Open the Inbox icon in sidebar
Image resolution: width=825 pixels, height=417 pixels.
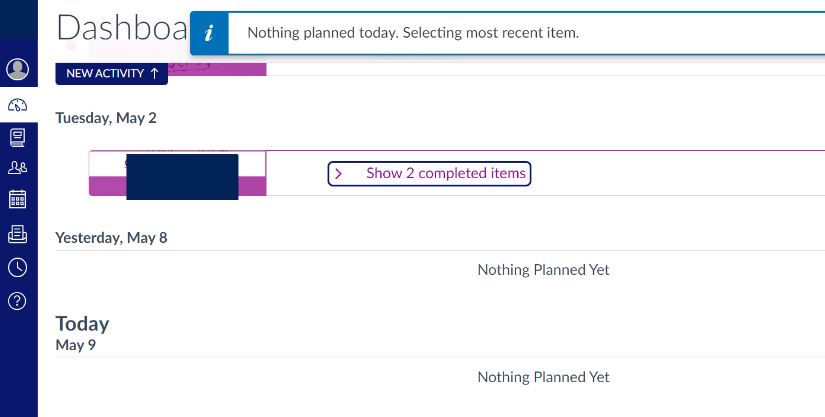click(17, 234)
